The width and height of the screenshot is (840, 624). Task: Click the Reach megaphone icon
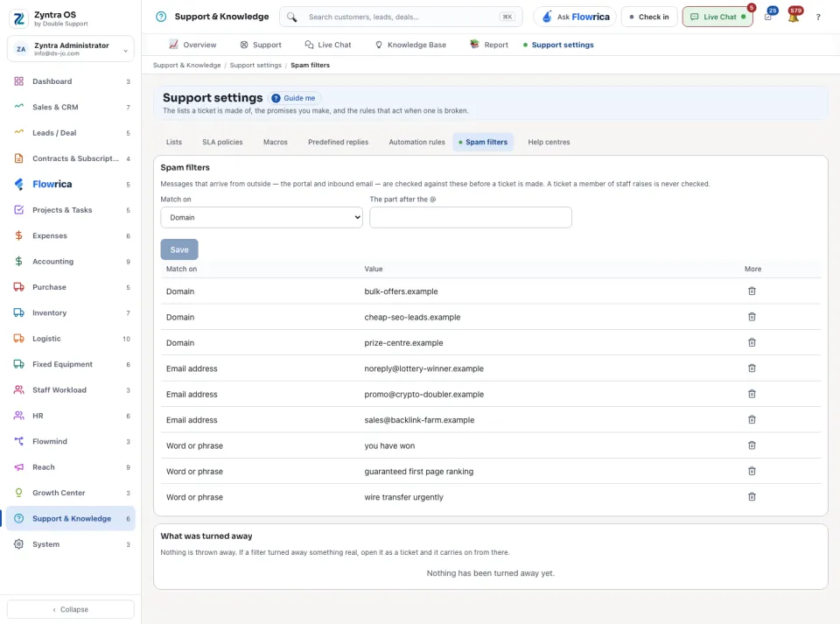point(18,467)
